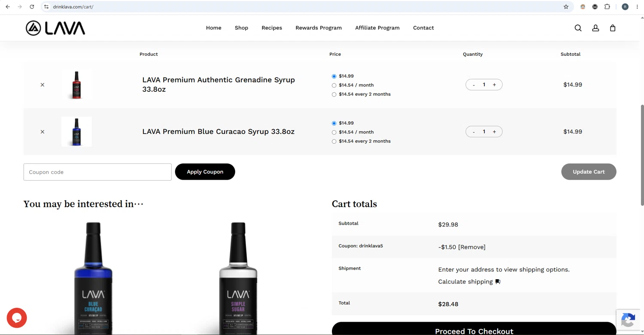Open the Affiliate Program page

377,28
